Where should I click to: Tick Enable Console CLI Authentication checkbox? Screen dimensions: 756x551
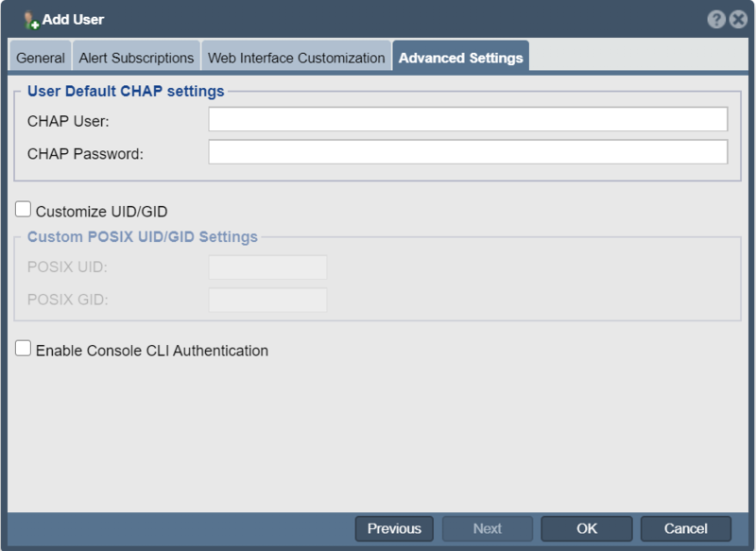click(23, 348)
